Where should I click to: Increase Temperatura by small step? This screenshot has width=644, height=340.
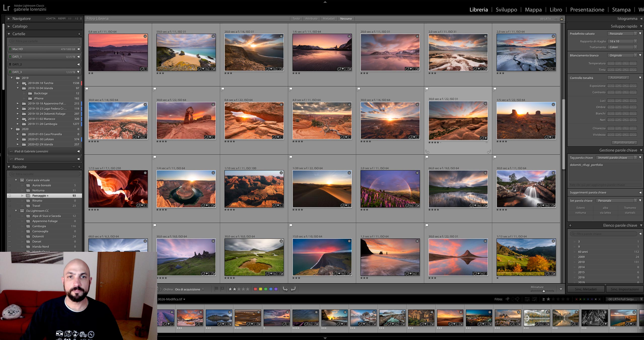point(625,63)
